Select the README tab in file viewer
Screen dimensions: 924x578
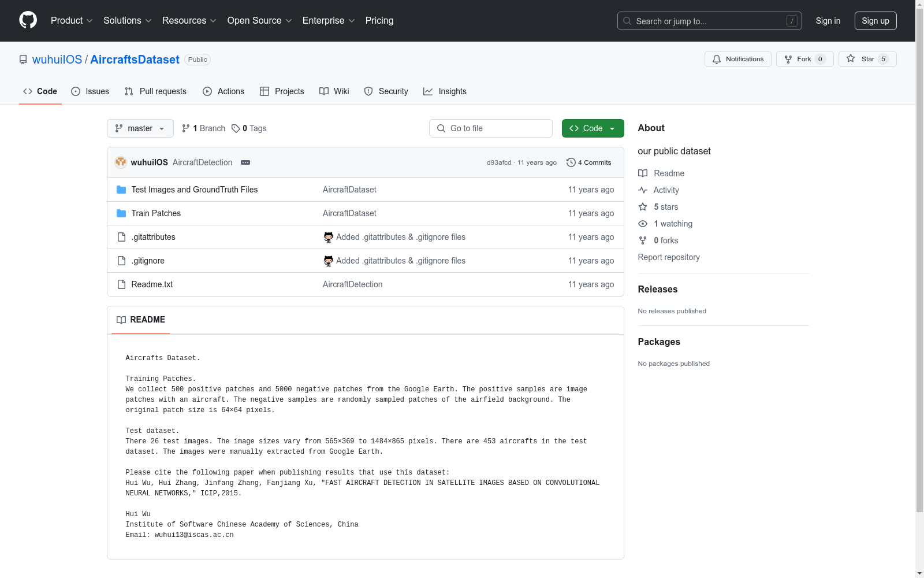pyautogui.click(x=141, y=320)
